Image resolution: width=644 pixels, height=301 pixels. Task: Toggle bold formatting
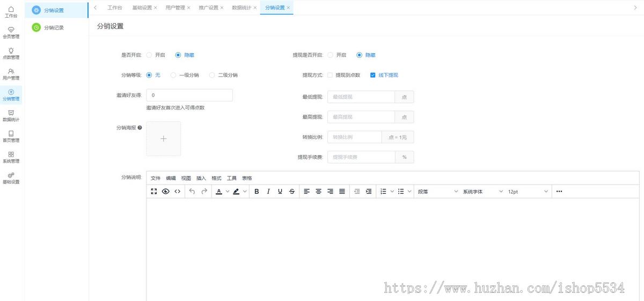pyautogui.click(x=257, y=192)
